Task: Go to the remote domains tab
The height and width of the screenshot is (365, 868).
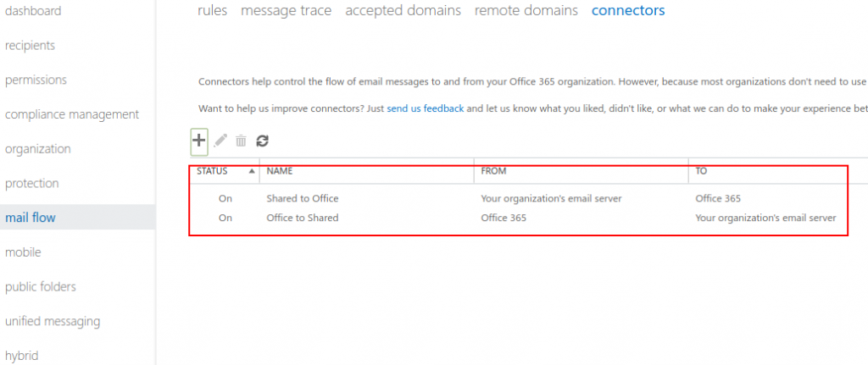Action: tap(526, 11)
